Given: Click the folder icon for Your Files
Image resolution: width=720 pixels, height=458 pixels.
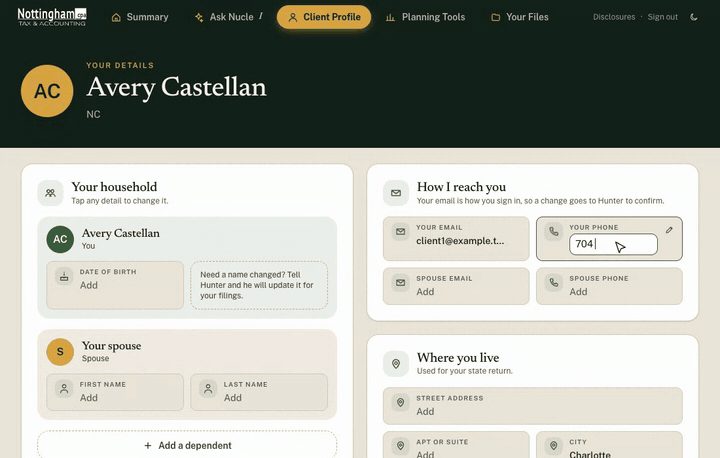Looking at the screenshot, I should click(x=495, y=17).
